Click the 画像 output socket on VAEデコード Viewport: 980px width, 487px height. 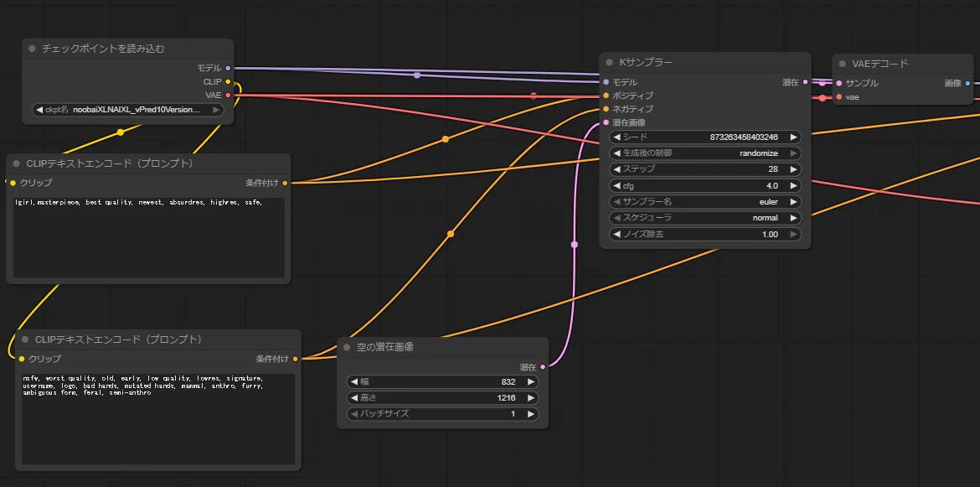click(x=967, y=83)
